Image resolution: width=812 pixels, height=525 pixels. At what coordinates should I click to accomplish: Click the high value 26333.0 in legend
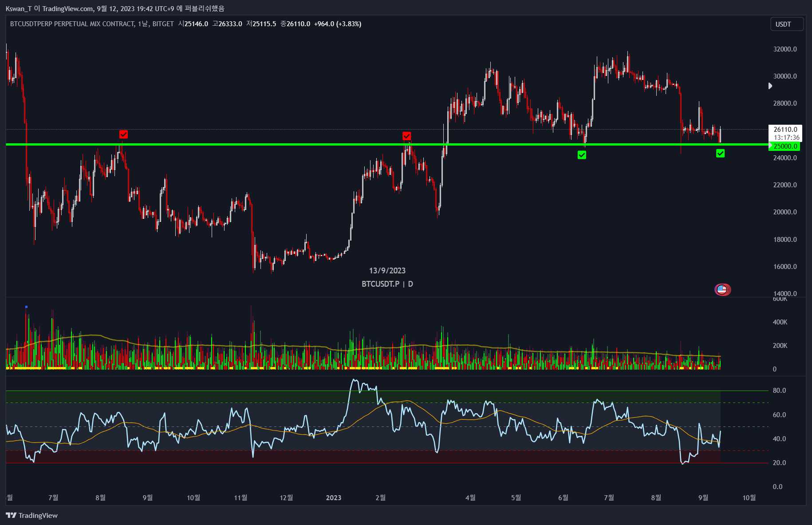pyautogui.click(x=230, y=24)
